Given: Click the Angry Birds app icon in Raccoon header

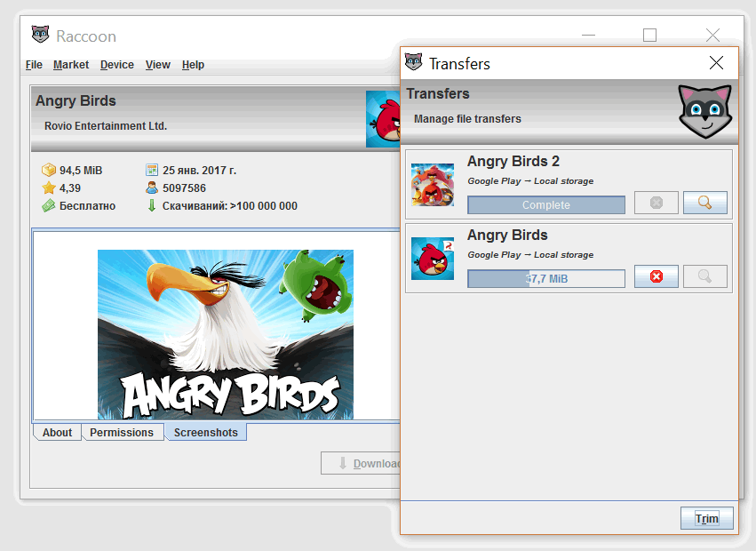Looking at the screenshot, I should [x=383, y=119].
